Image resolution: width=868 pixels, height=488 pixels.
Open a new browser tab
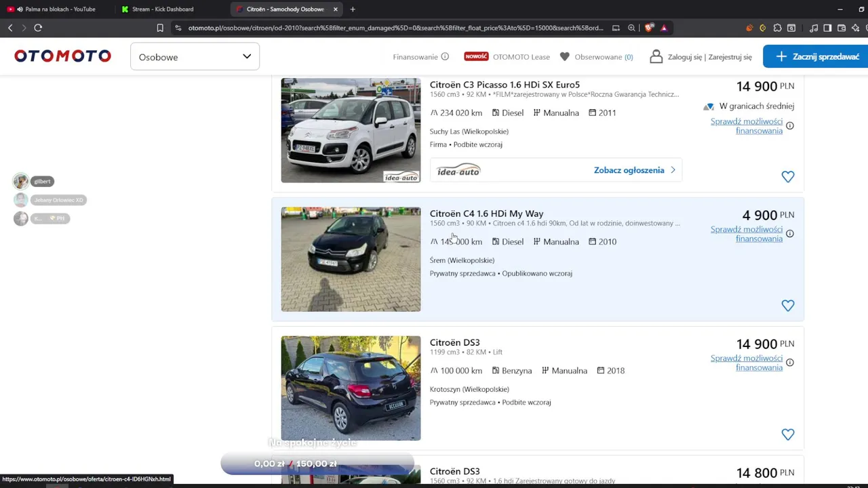[x=353, y=9]
